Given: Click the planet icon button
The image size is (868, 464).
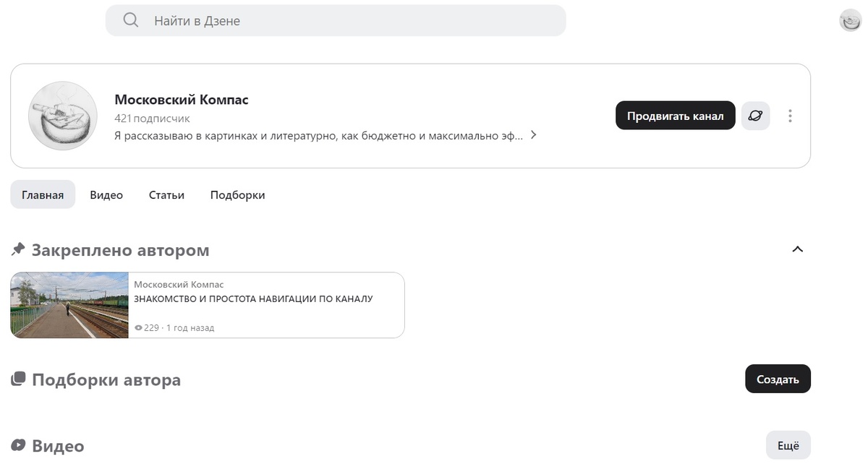Looking at the screenshot, I should coord(755,116).
